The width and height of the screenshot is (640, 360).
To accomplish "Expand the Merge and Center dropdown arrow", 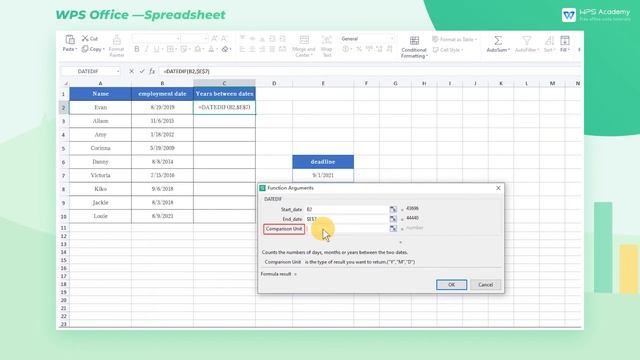I will click(x=313, y=55).
